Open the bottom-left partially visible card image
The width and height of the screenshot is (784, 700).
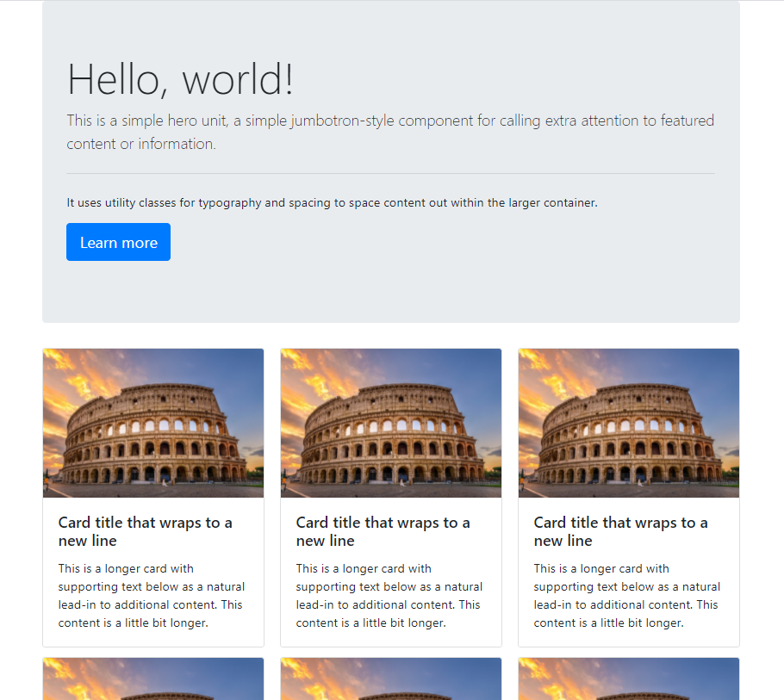coord(153,679)
